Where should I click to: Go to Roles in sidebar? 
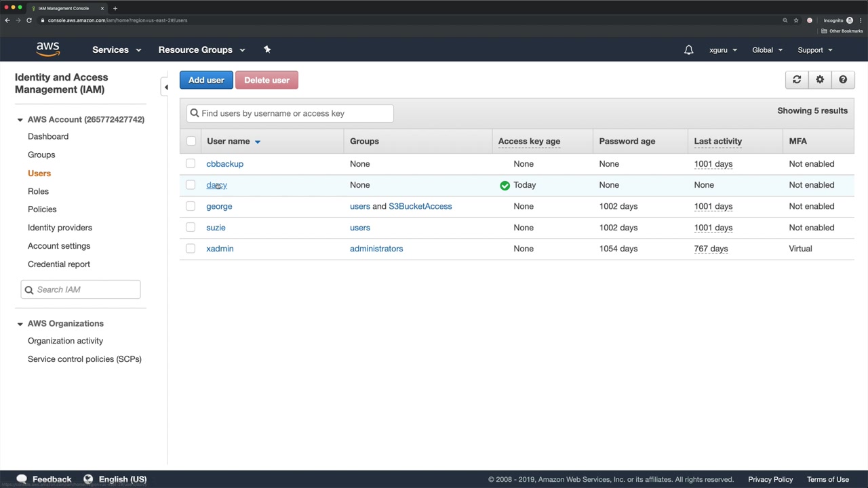(38, 191)
